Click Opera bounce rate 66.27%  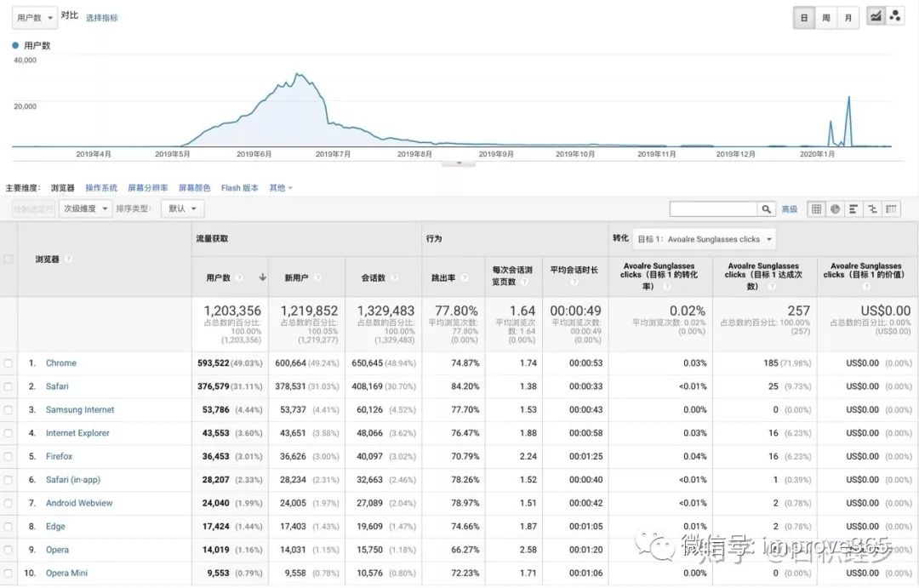coord(465,550)
